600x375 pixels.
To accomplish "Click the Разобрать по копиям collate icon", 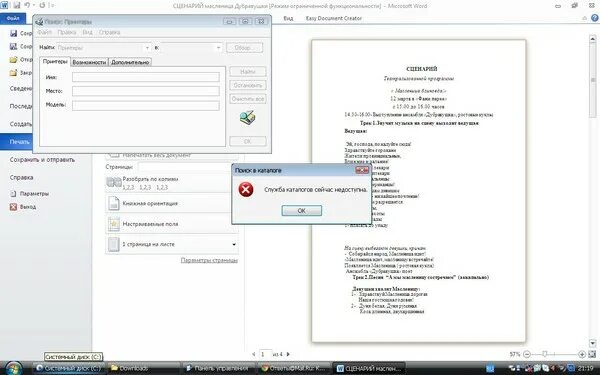I will click(x=114, y=183).
